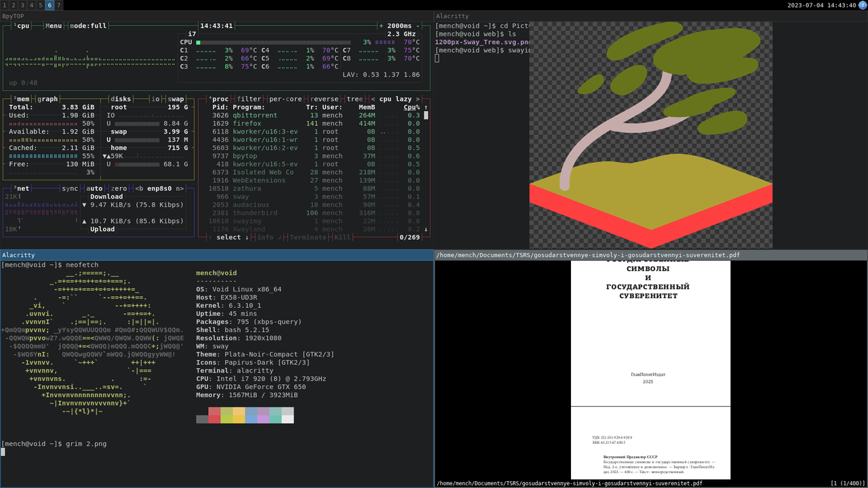Click the grim 2.png command line
Image resolution: width=868 pixels, height=488 pixels.
54,444
